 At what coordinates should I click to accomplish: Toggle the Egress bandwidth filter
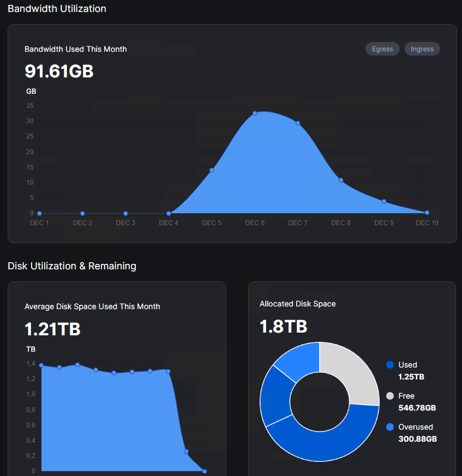coord(382,49)
